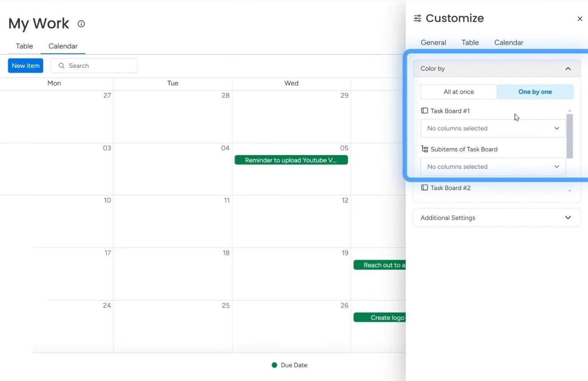
Task: Click the magnifier icon in the search box
Action: 61,66
